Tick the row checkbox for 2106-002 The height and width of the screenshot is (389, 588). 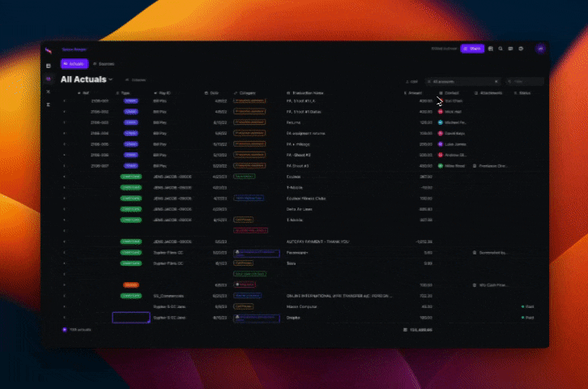coord(65,111)
